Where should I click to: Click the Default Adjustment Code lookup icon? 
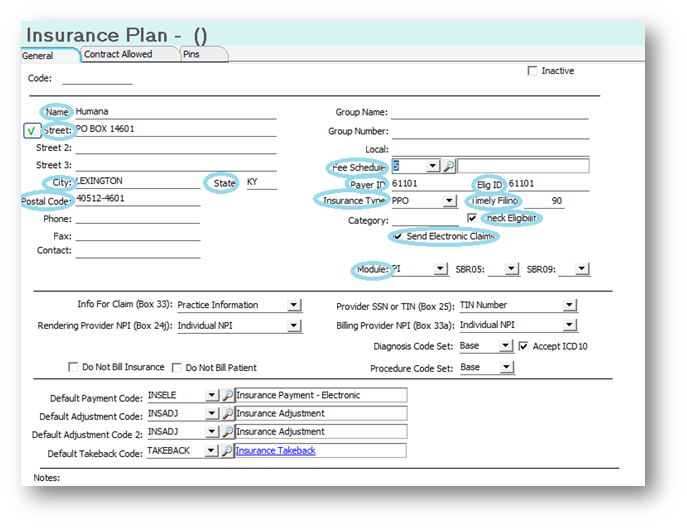[227, 414]
